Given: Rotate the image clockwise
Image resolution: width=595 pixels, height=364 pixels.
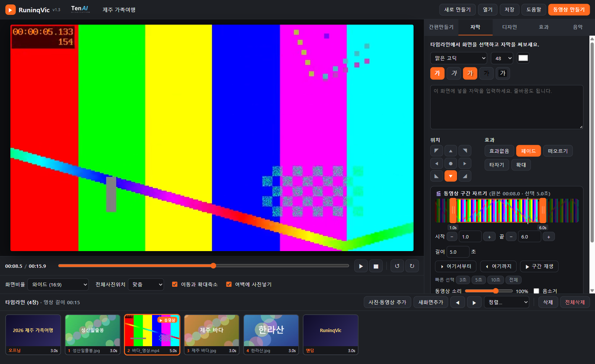Looking at the screenshot, I should coord(412,266).
